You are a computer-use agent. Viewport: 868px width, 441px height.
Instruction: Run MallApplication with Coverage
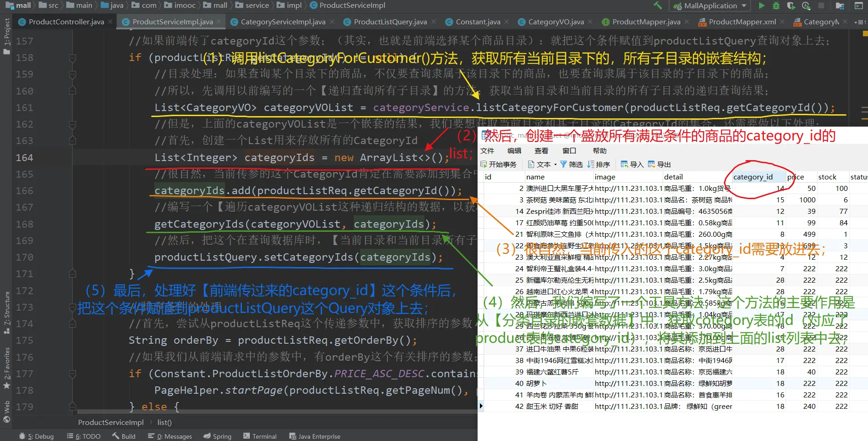791,6
